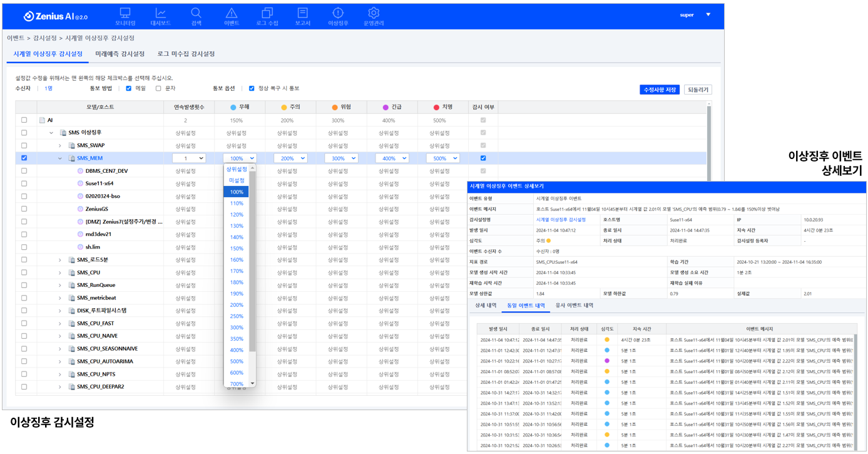Open the 보고서 report icon
The width and height of the screenshot is (868, 454).
[303, 13]
